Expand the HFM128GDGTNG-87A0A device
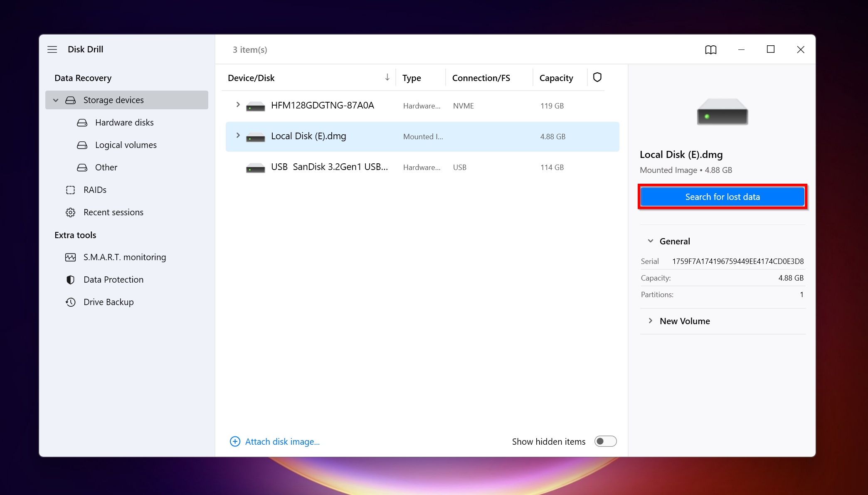 tap(238, 106)
